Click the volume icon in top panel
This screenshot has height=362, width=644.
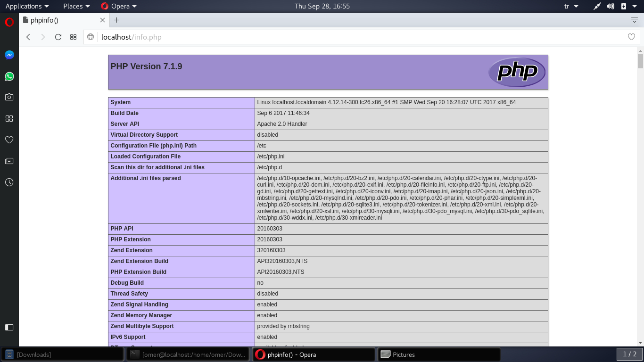(x=610, y=6)
